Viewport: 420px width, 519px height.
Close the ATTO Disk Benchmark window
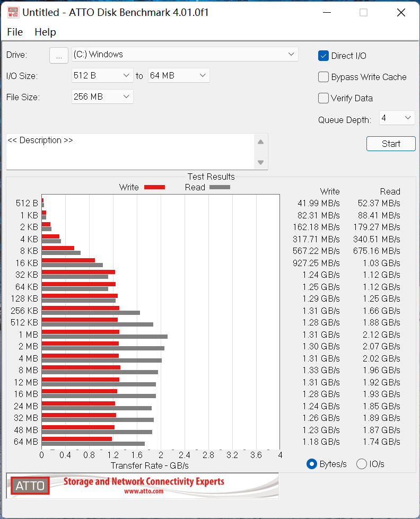click(x=401, y=13)
